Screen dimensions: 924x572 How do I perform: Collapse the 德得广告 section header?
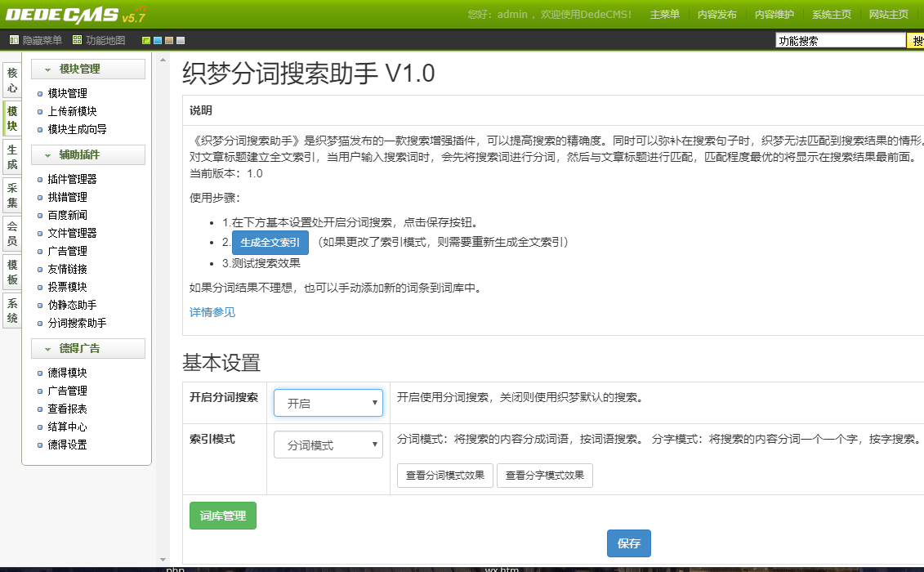coord(87,348)
